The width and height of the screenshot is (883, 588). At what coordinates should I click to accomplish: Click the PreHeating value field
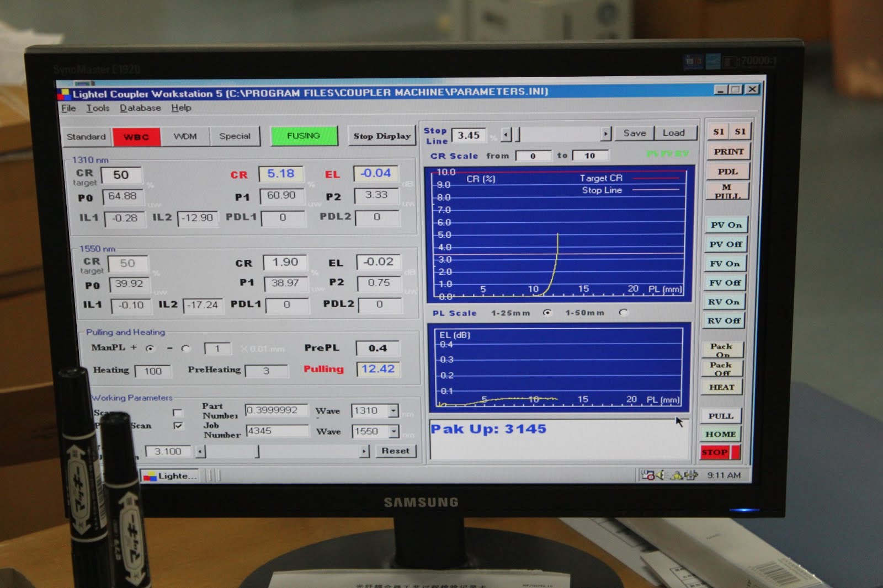[x=266, y=371]
